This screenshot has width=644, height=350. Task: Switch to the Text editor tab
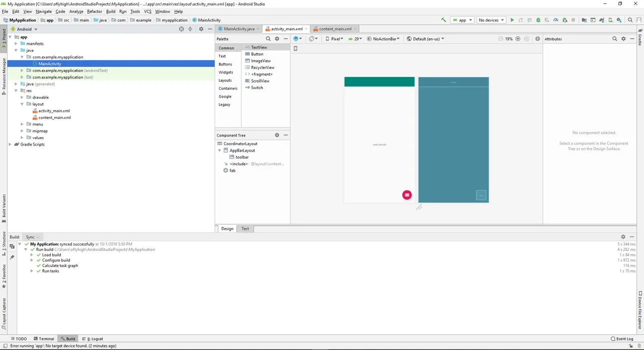coord(245,229)
